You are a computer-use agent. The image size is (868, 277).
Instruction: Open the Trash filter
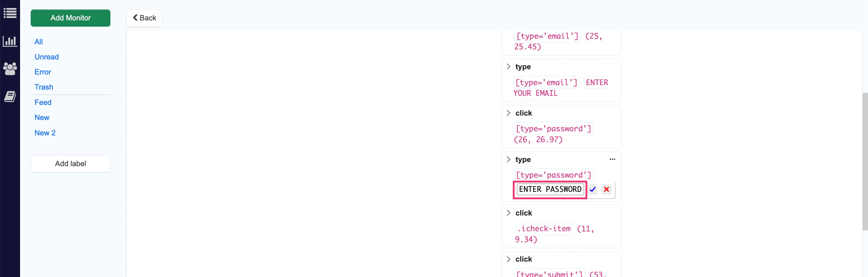[x=44, y=87]
